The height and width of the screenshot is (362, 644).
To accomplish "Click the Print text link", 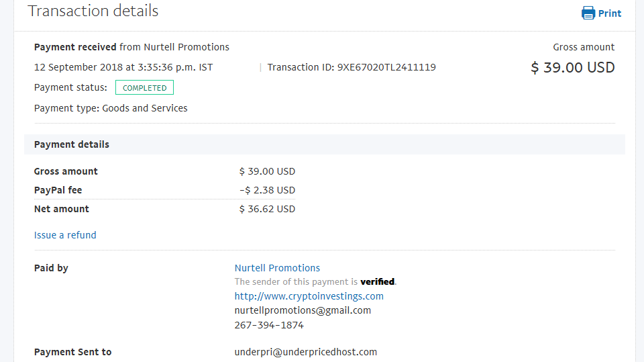I will point(610,13).
